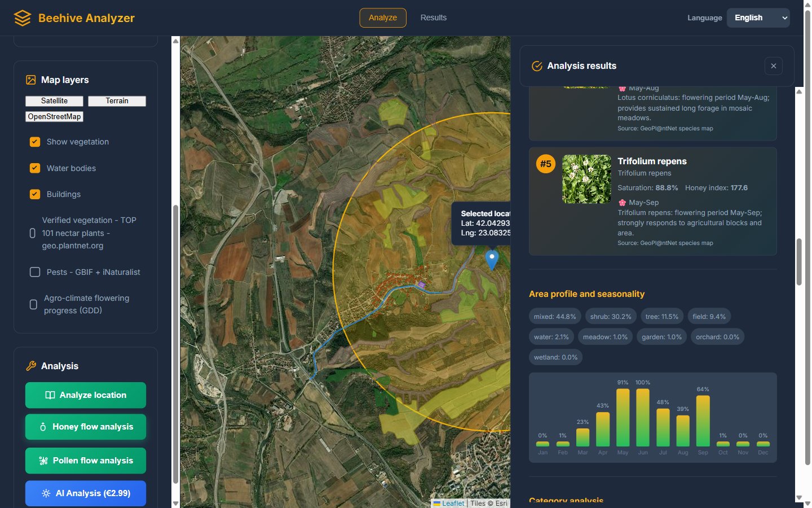Click the sidebar scroll down arrow
The height and width of the screenshot is (508, 812).
click(x=175, y=503)
